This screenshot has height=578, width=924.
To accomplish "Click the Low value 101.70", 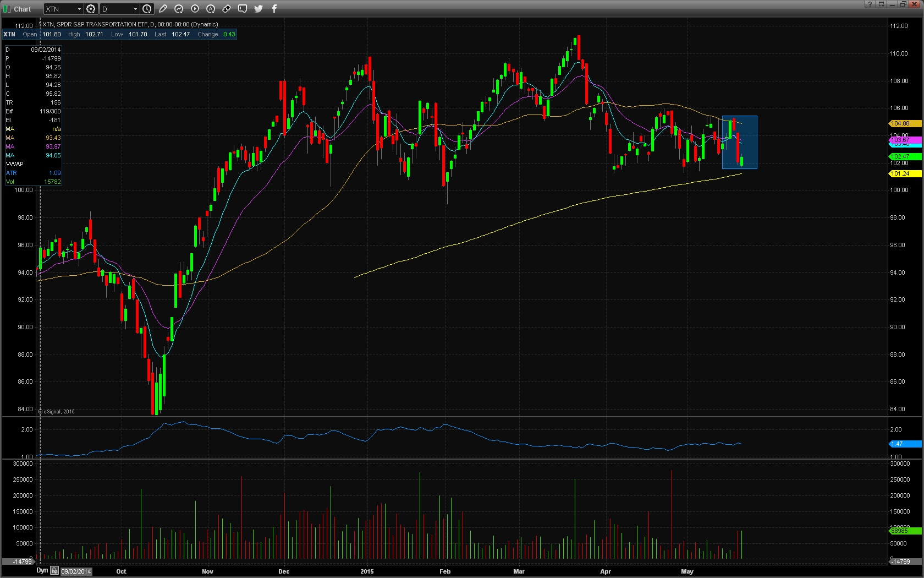I will pos(138,34).
